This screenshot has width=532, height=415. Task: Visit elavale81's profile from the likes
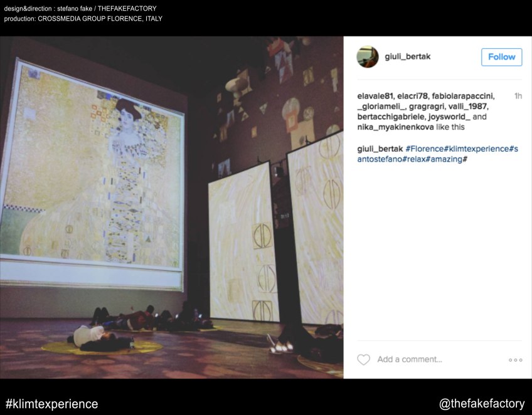tap(375, 96)
